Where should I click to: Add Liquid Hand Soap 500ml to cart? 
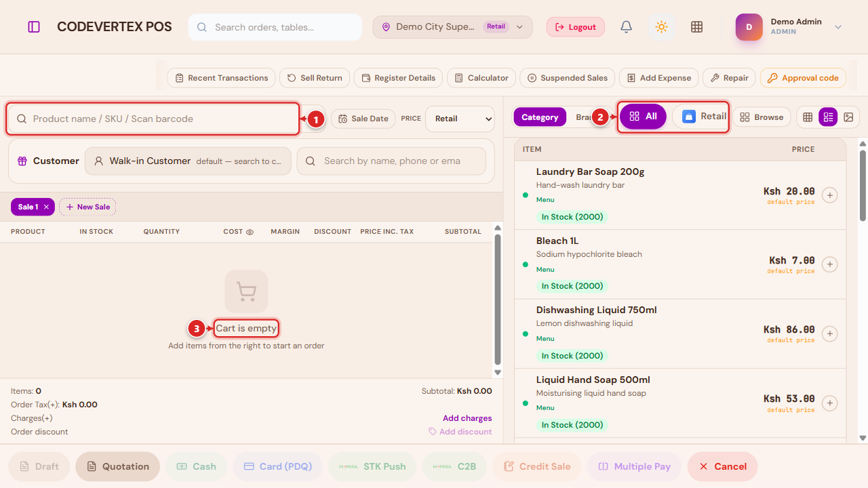tap(829, 403)
